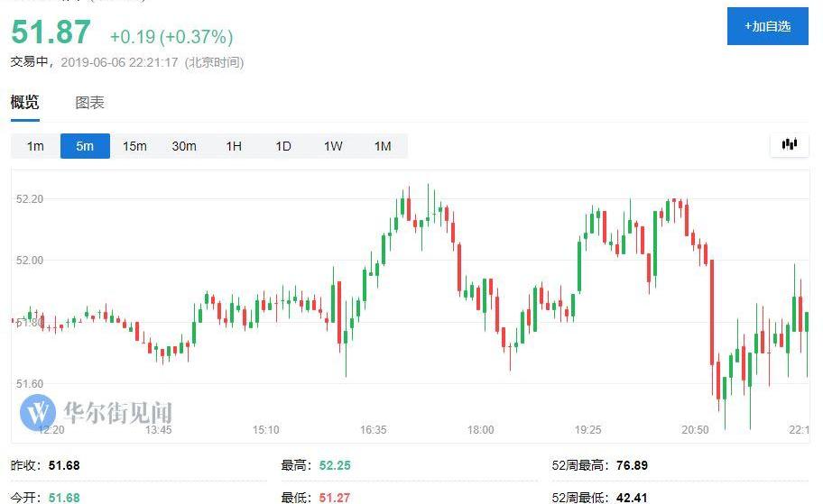823x504 pixels.
Task: Select the 1D interval
Action: [x=283, y=146]
